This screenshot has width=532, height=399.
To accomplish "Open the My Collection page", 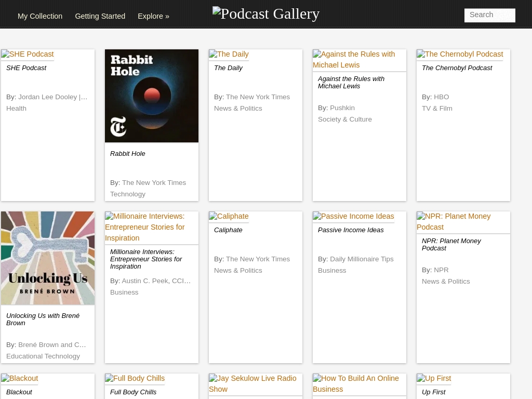I will click(x=40, y=16).
